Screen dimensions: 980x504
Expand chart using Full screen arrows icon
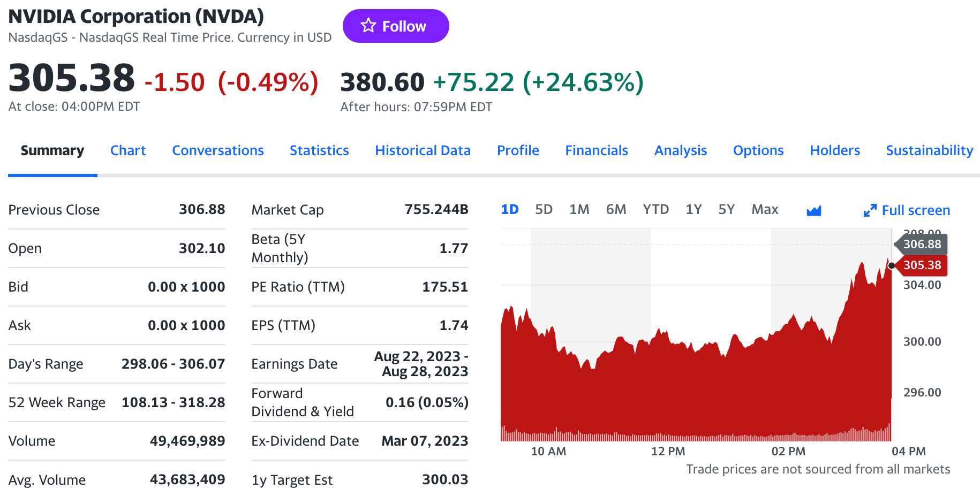click(870, 211)
